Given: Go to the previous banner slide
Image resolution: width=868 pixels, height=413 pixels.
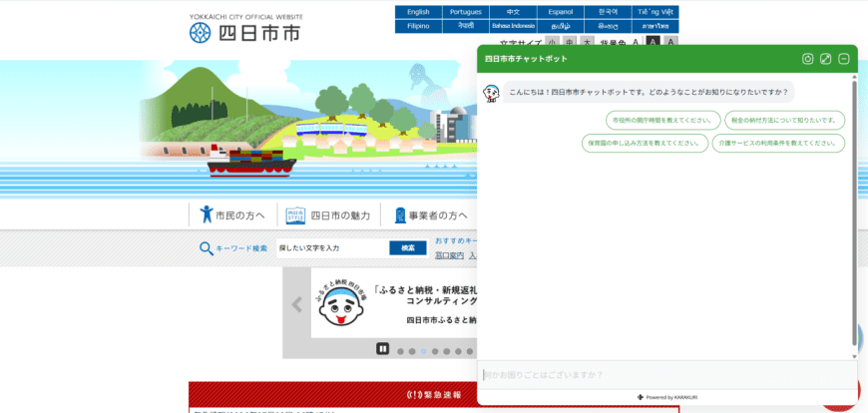Looking at the screenshot, I should (297, 304).
